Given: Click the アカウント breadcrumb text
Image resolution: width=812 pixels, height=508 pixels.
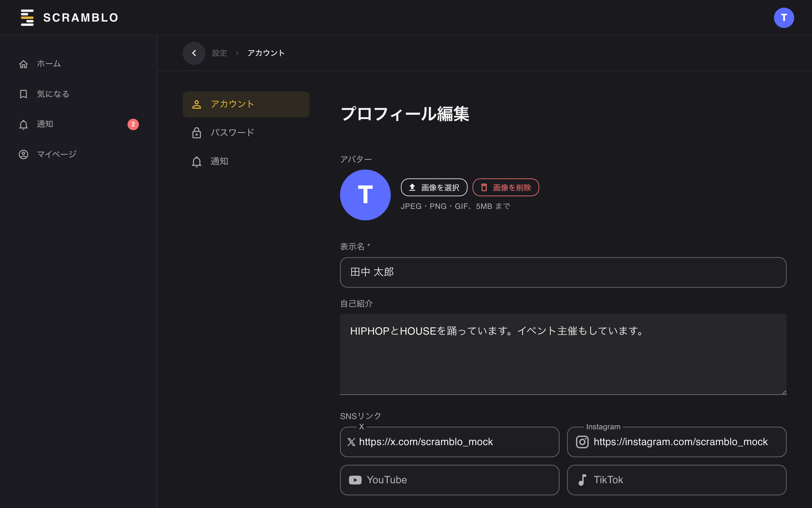Looking at the screenshot, I should point(266,53).
